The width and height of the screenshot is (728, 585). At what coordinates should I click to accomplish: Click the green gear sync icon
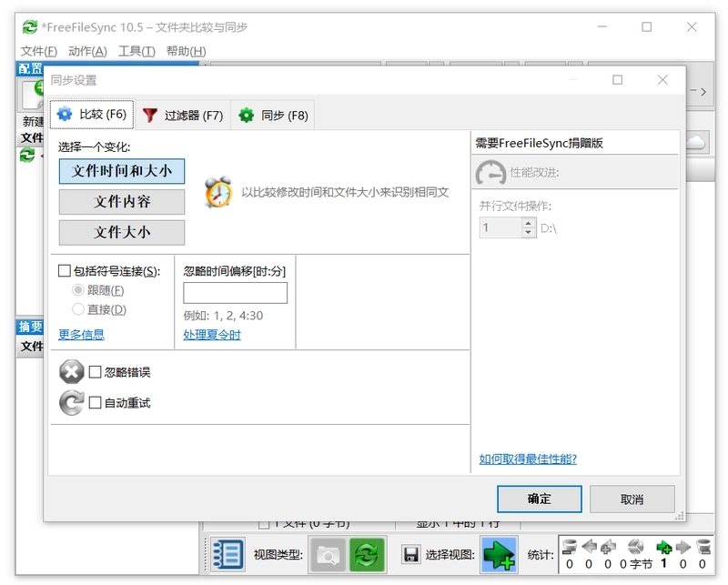click(x=246, y=116)
